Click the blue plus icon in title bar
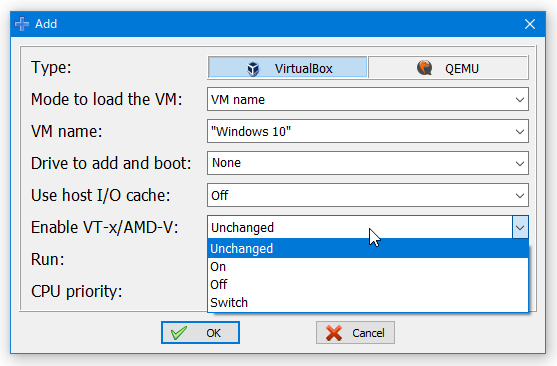 [22, 24]
